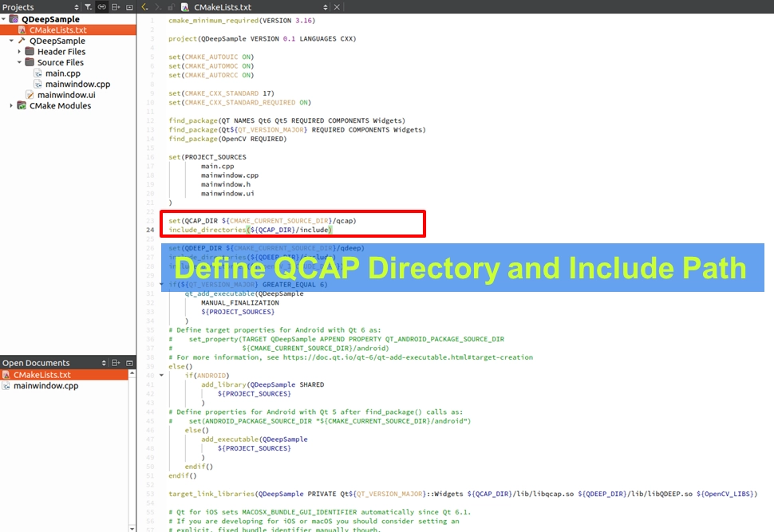Fold the if(ANDROID) block at line 40
774x532 pixels.
pyautogui.click(x=161, y=376)
